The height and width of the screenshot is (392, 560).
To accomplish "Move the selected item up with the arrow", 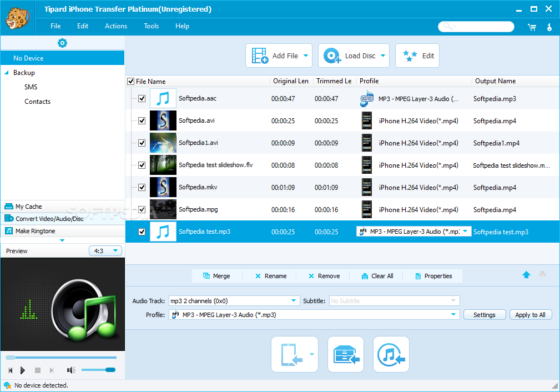I will coord(527,274).
